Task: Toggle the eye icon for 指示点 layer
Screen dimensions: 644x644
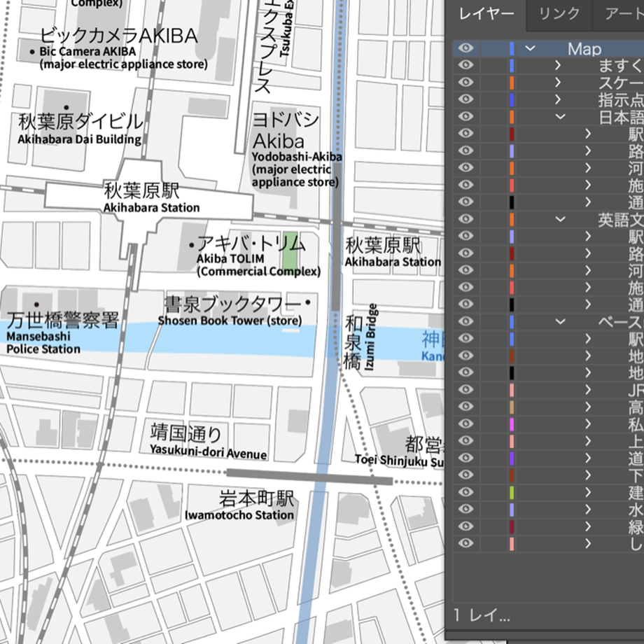Action: click(x=465, y=99)
